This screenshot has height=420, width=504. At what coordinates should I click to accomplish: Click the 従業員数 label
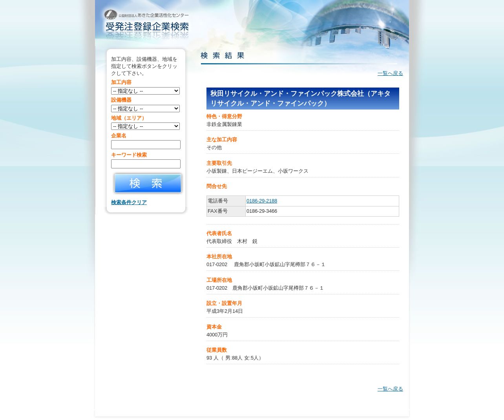coord(217,350)
